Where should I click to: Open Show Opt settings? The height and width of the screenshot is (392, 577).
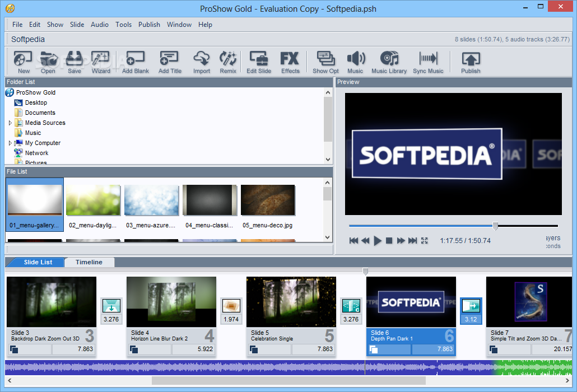point(325,63)
